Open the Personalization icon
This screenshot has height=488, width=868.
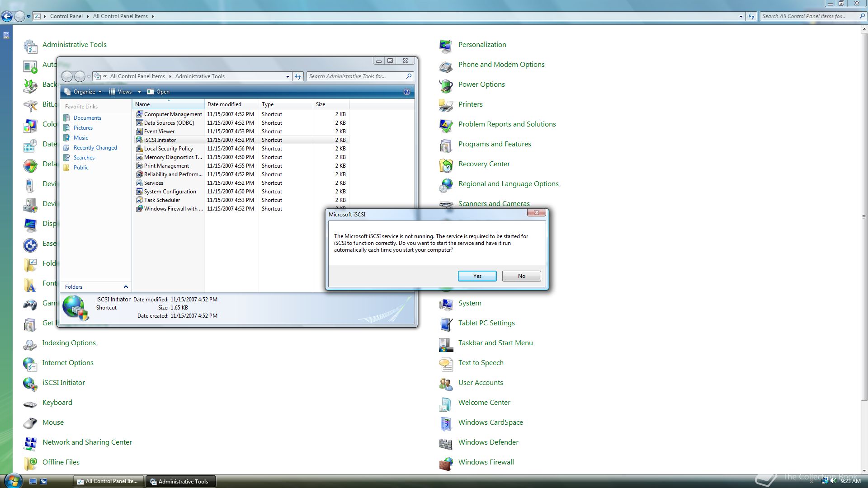[446, 45]
